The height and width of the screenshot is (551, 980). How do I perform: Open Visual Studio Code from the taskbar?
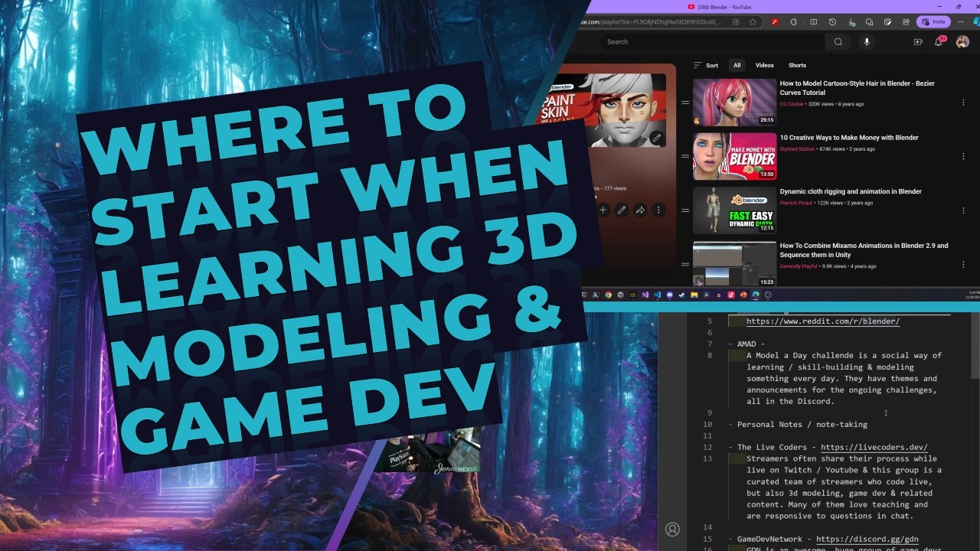click(x=658, y=295)
